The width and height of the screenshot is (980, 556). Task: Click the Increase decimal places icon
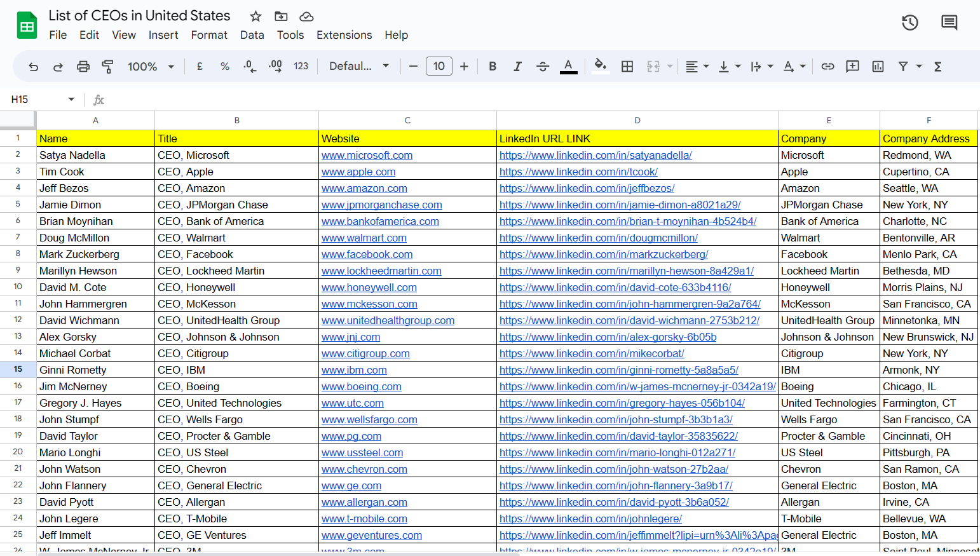275,66
